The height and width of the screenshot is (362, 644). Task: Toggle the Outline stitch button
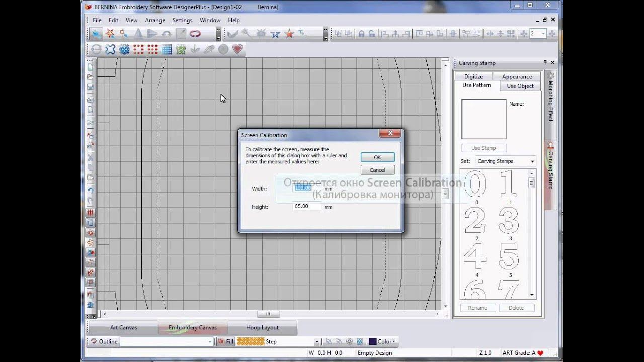(104, 341)
